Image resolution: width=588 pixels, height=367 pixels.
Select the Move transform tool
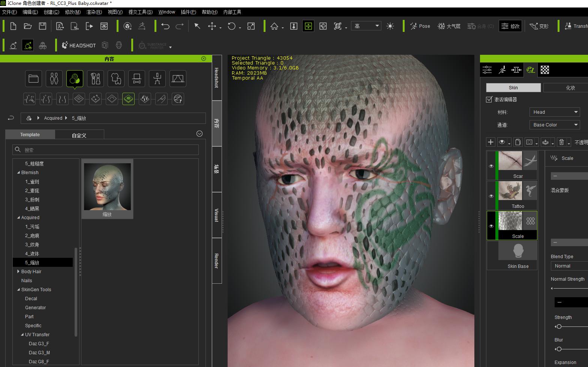(x=212, y=26)
